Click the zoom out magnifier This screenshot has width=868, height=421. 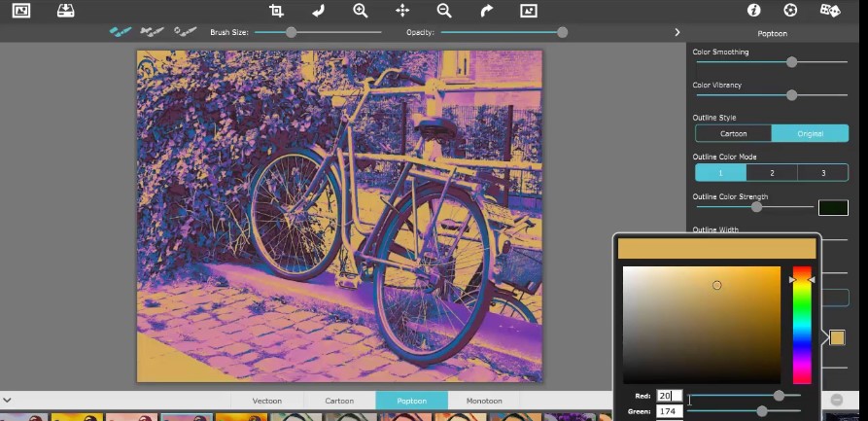pos(444,11)
